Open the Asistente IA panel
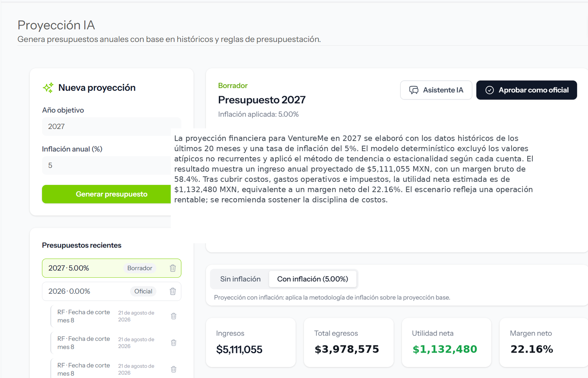This screenshot has width=588, height=378. [436, 90]
